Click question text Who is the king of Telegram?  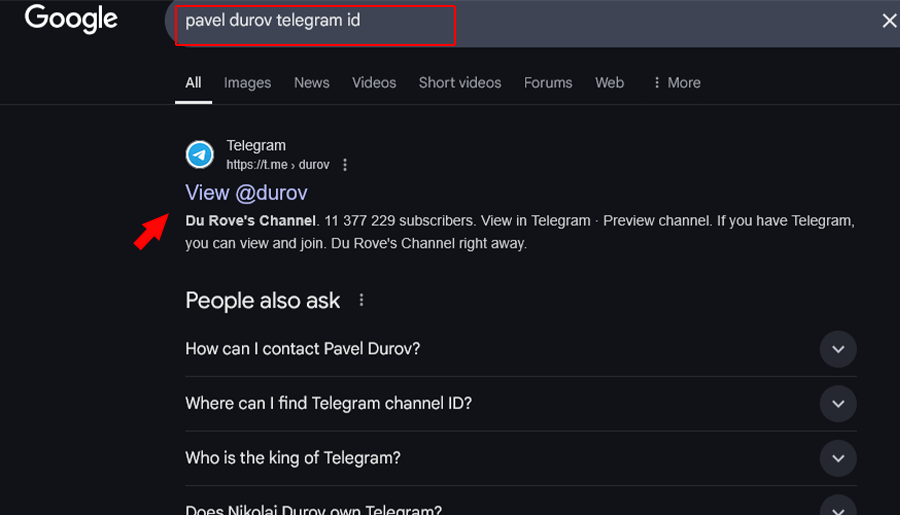[x=293, y=458]
